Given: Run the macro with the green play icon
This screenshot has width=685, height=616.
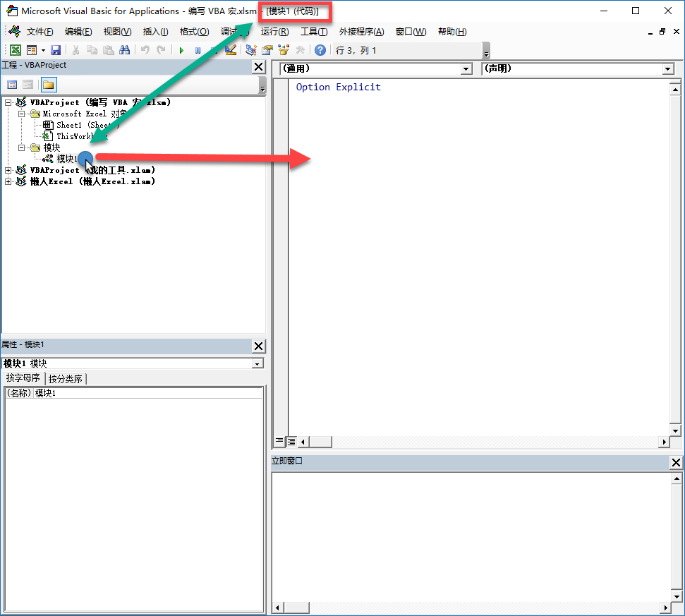Looking at the screenshot, I should click(x=181, y=51).
